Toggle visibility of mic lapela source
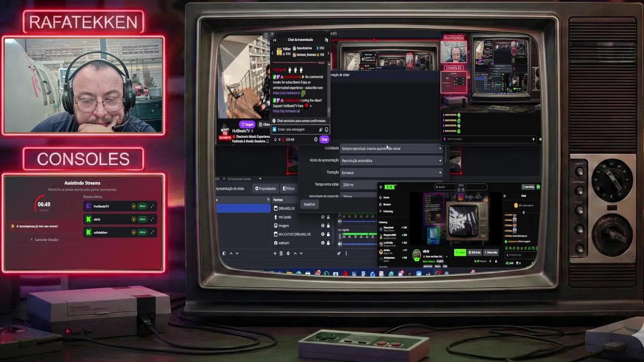This screenshot has width=644, height=362. coord(323,217)
